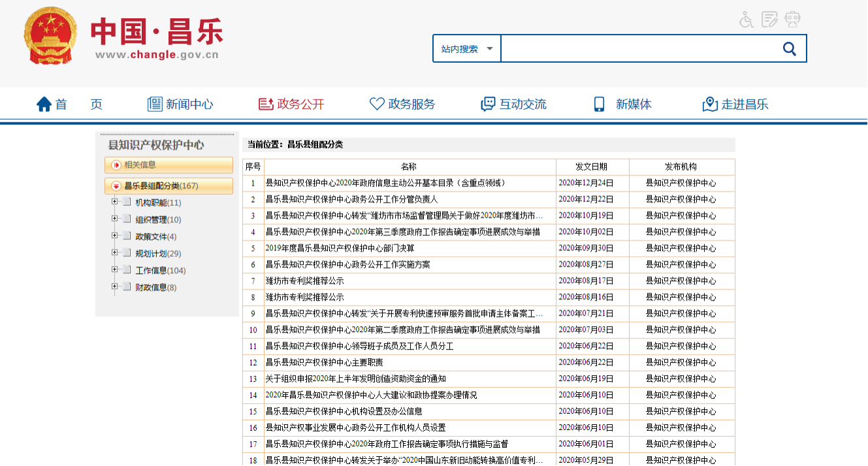Collapse the 昌乐县组配分类 section

(x=116, y=186)
